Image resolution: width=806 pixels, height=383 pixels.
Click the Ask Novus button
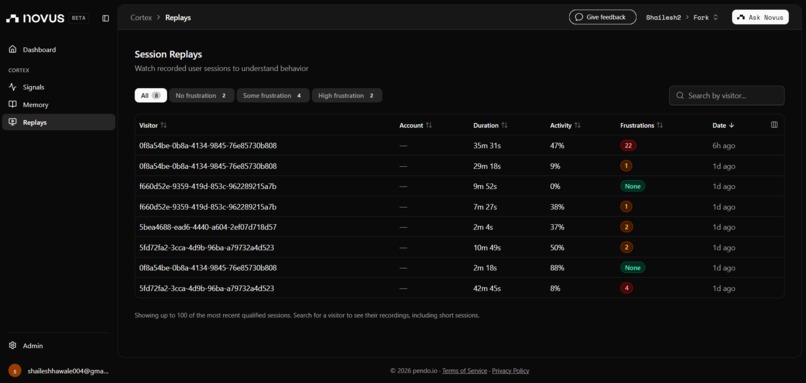click(x=760, y=17)
